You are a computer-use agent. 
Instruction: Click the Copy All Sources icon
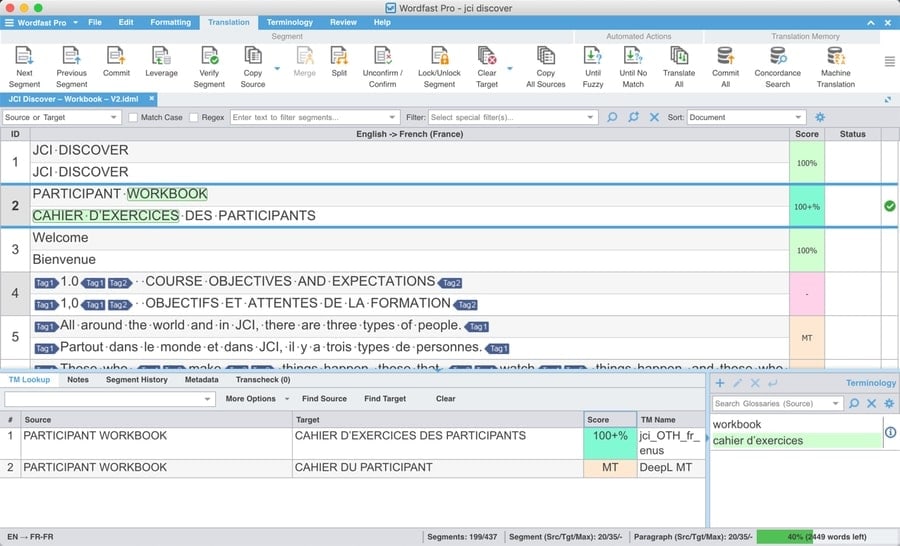pos(545,56)
